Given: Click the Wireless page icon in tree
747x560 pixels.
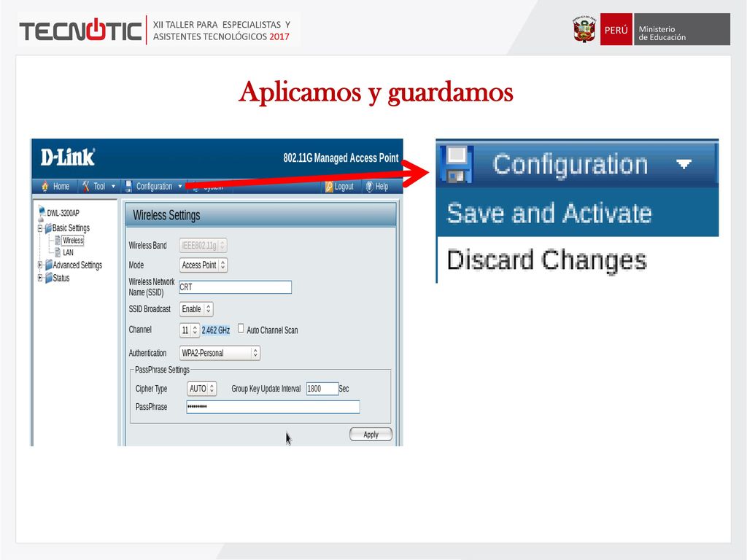Looking at the screenshot, I should click(x=58, y=240).
